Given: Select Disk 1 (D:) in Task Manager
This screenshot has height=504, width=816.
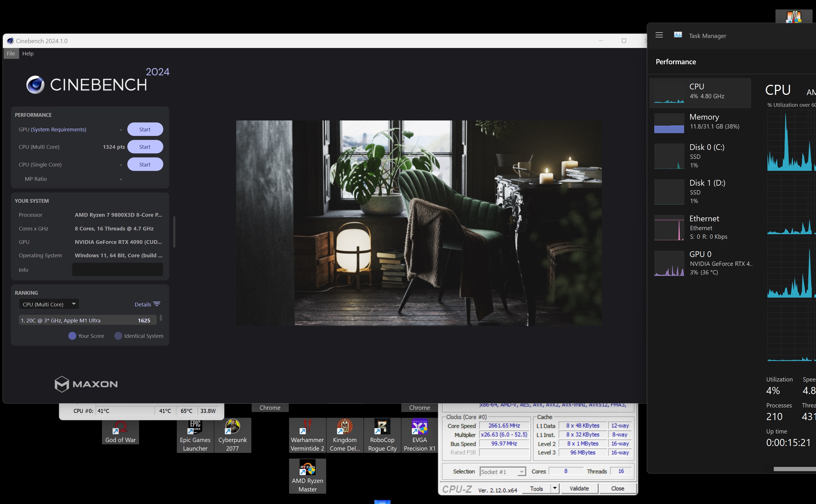Looking at the screenshot, I should coord(700,191).
